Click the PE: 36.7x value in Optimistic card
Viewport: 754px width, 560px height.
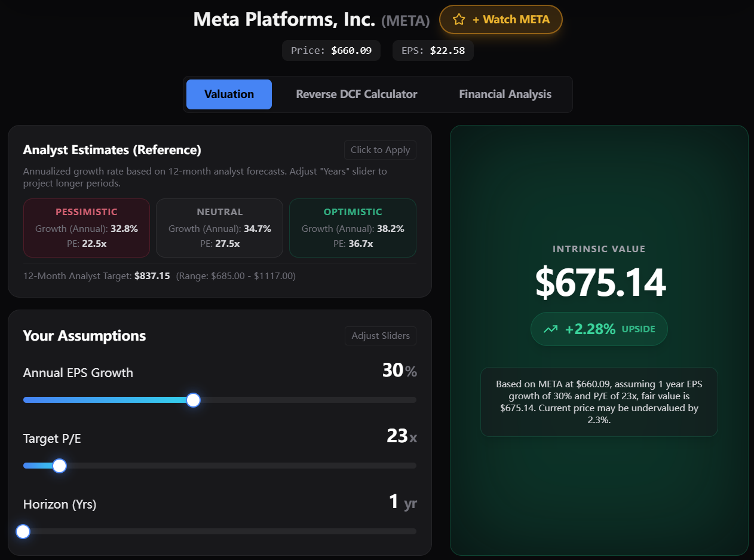pos(353,244)
